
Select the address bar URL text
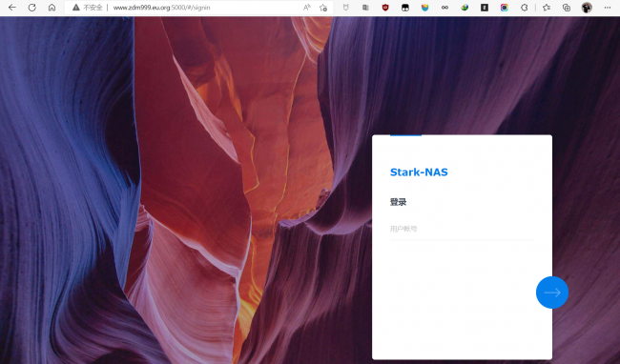[162, 8]
